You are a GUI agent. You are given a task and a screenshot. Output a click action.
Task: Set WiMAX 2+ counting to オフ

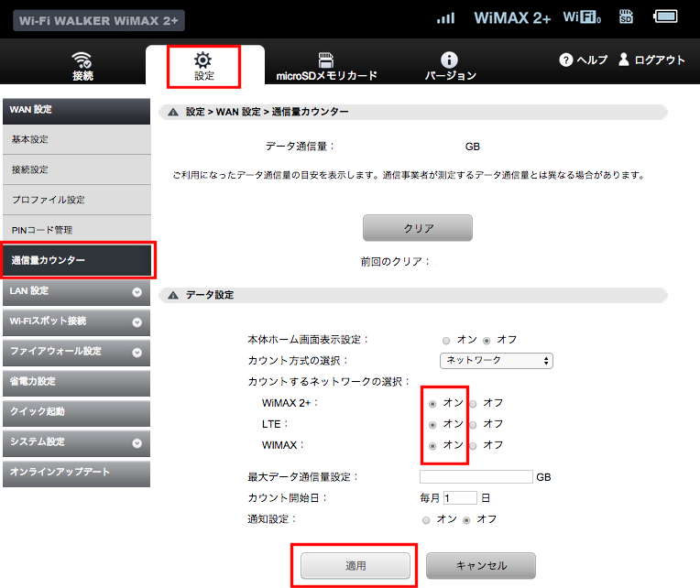coord(473,404)
